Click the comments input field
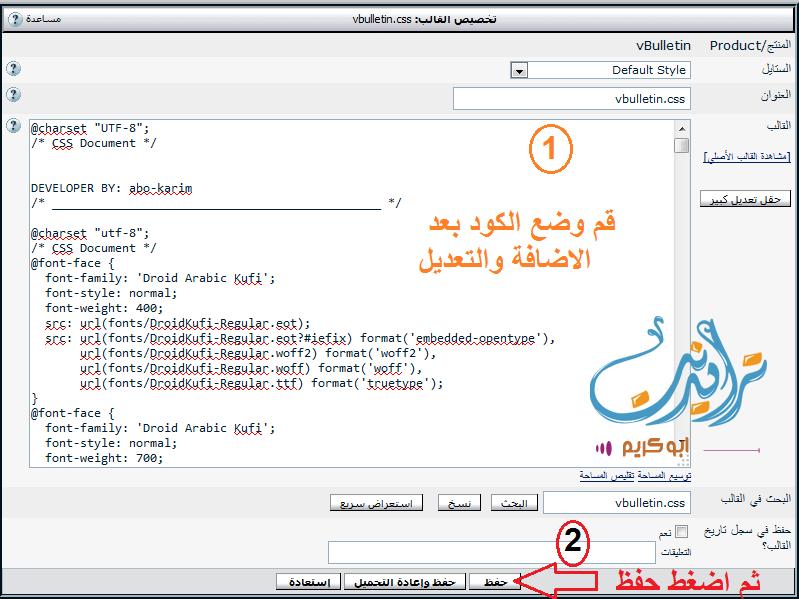799x599 pixels. pos(492,553)
